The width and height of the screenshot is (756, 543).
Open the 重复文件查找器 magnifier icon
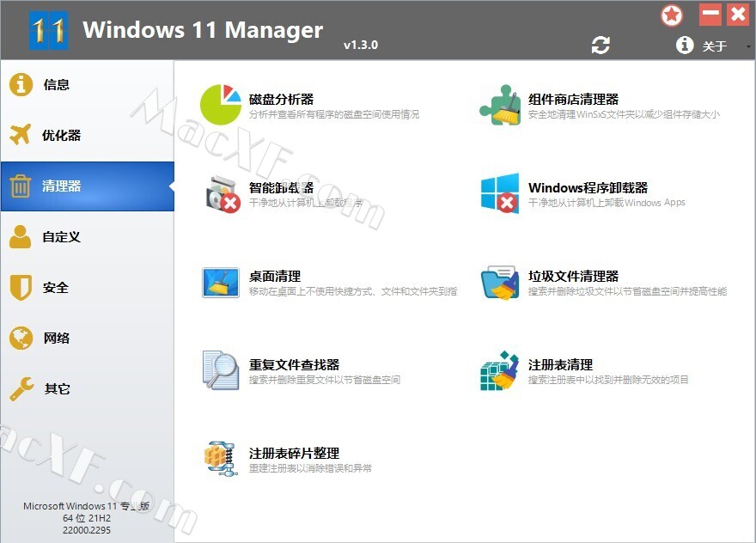(x=221, y=370)
